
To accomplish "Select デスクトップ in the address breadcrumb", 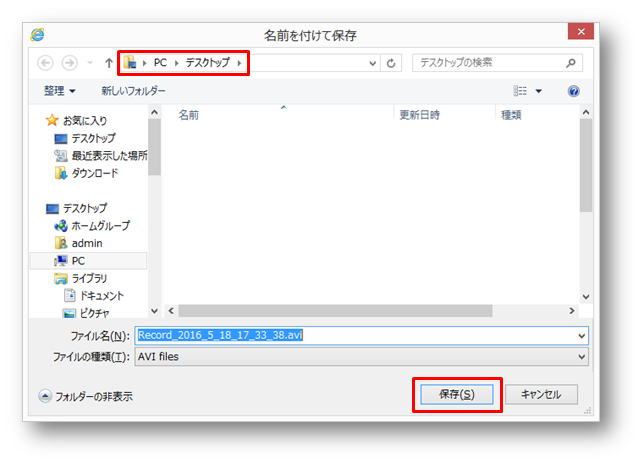I will (208, 63).
